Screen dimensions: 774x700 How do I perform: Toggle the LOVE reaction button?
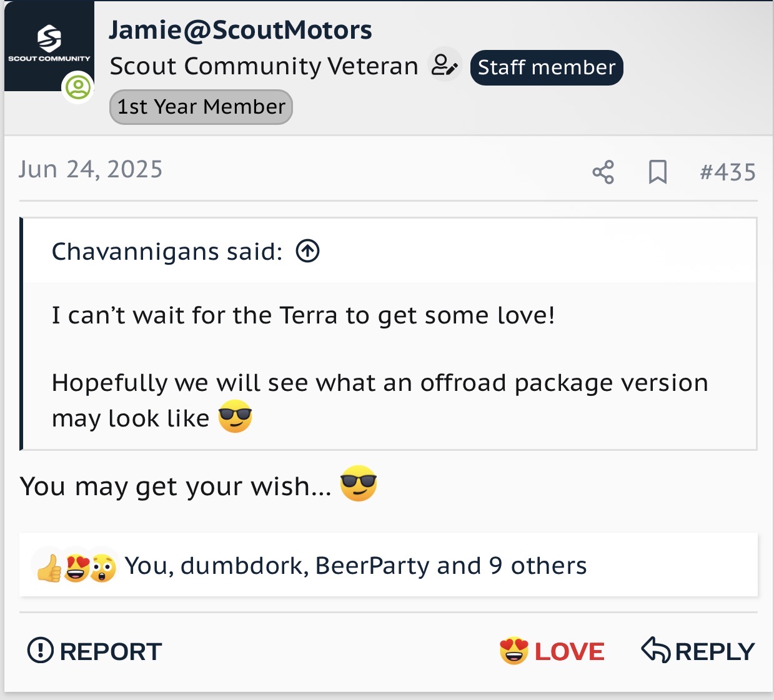[x=552, y=651]
